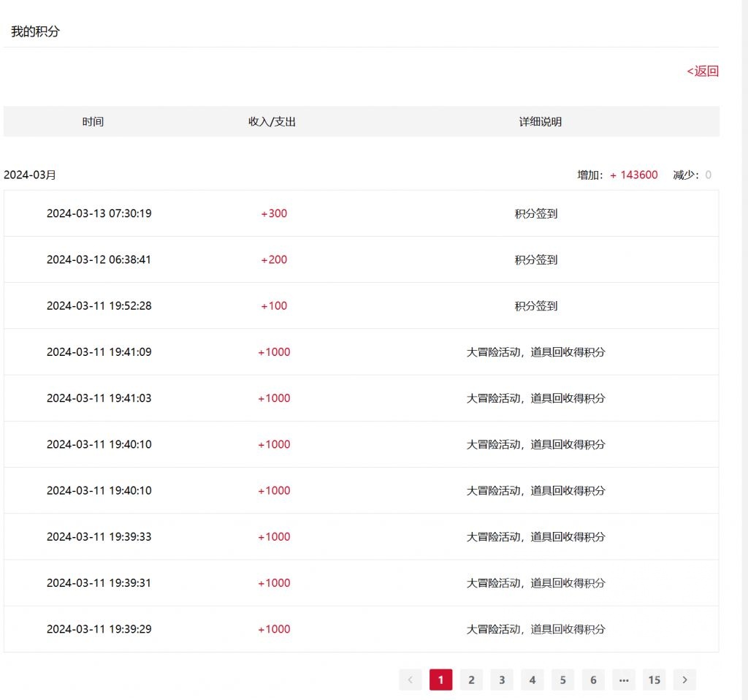Jump to last page 15
This screenshot has width=748, height=700.
click(654, 680)
